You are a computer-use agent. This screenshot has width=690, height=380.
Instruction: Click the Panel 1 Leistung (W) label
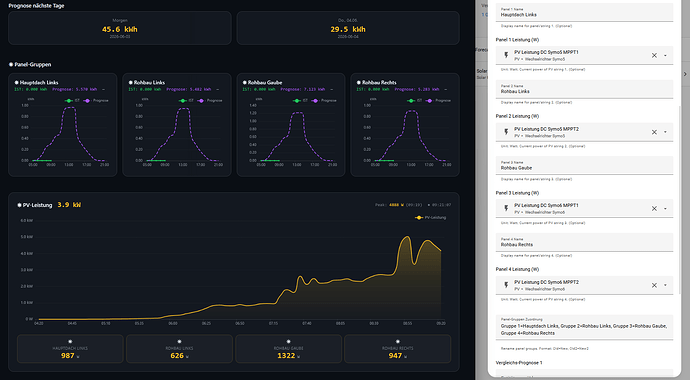point(517,40)
